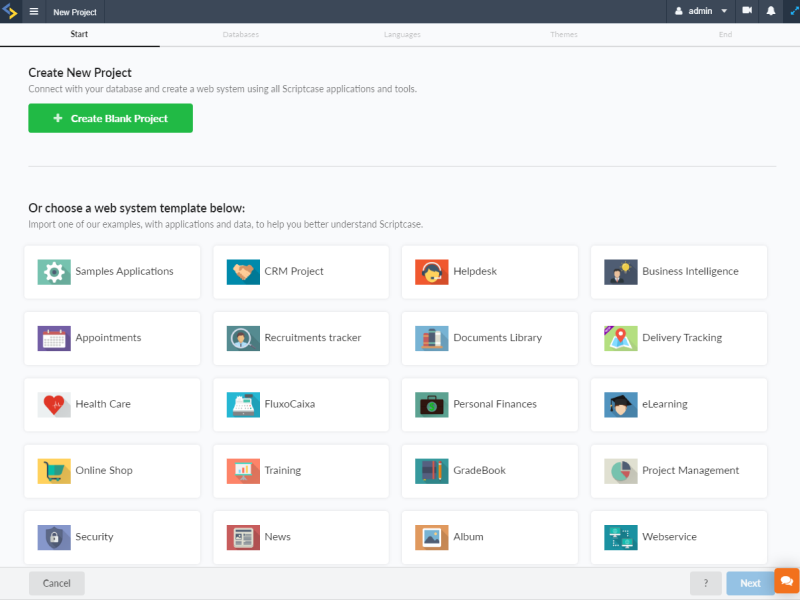Viewport: 800px width, 600px height.
Task: Go to the Themes step
Action: [563, 33]
